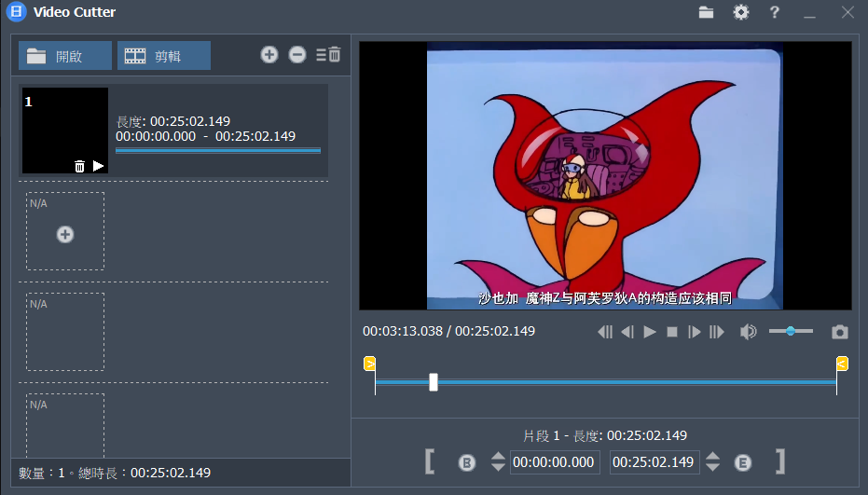Go to segment end E button
This screenshot has height=495, width=868.
(743, 462)
